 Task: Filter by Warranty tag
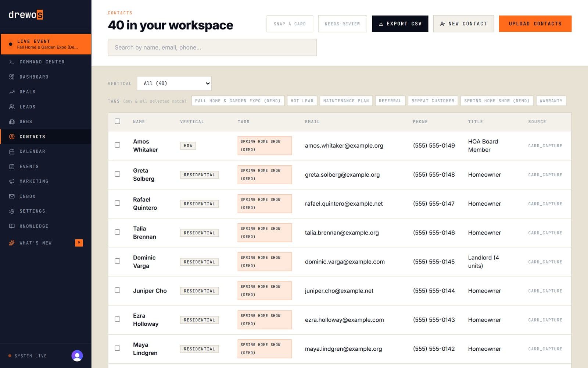(x=551, y=101)
